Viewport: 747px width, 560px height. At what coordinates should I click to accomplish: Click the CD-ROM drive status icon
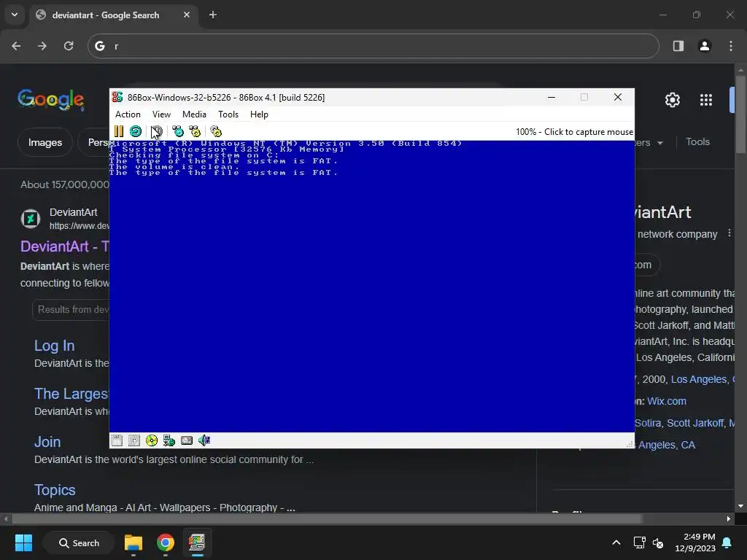click(x=152, y=440)
